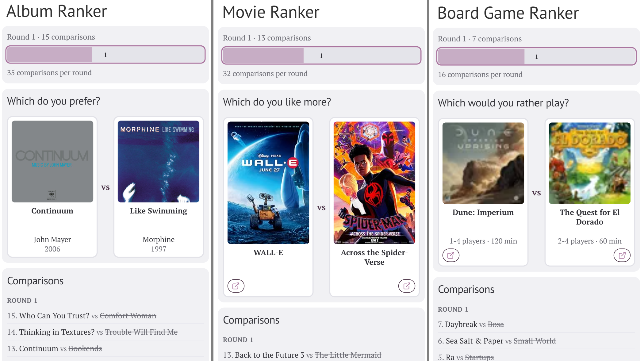Click the ROUND 1 label in Movie comparisons
Viewport: 644px width, 361px height.
point(238,340)
